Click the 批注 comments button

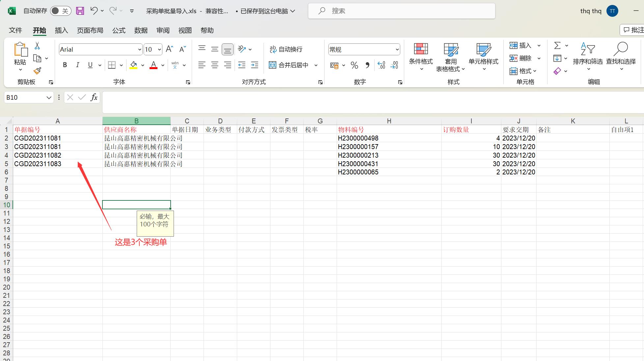tap(633, 30)
